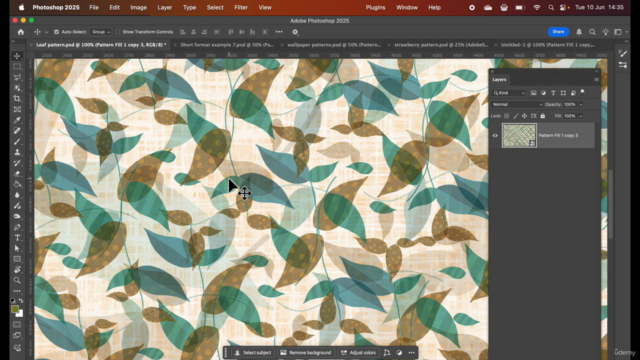The image size is (640, 360).
Task: Open more align options ellipsis
Action: pyautogui.click(x=279, y=32)
